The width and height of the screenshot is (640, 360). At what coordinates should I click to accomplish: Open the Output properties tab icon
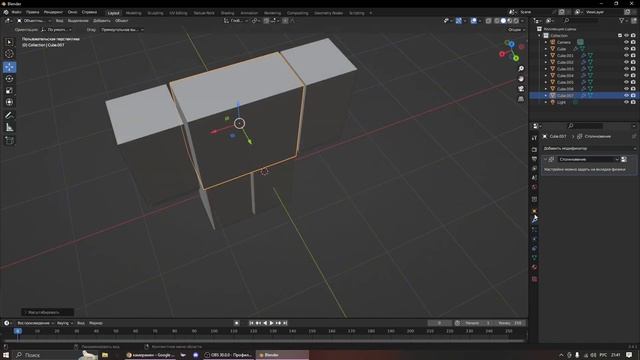pos(534,159)
